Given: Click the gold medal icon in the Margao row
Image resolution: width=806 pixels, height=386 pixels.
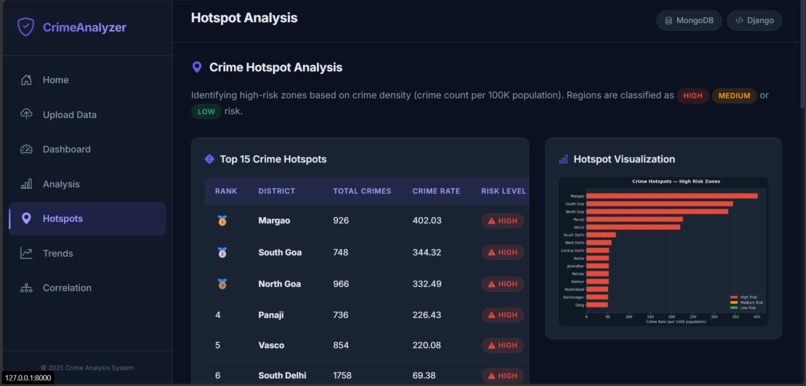Looking at the screenshot, I should click(x=222, y=220).
